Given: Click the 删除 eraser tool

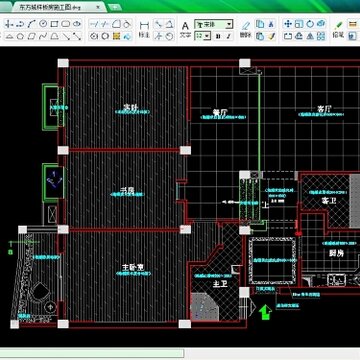Looking at the screenshot, I should click(246, 30).
